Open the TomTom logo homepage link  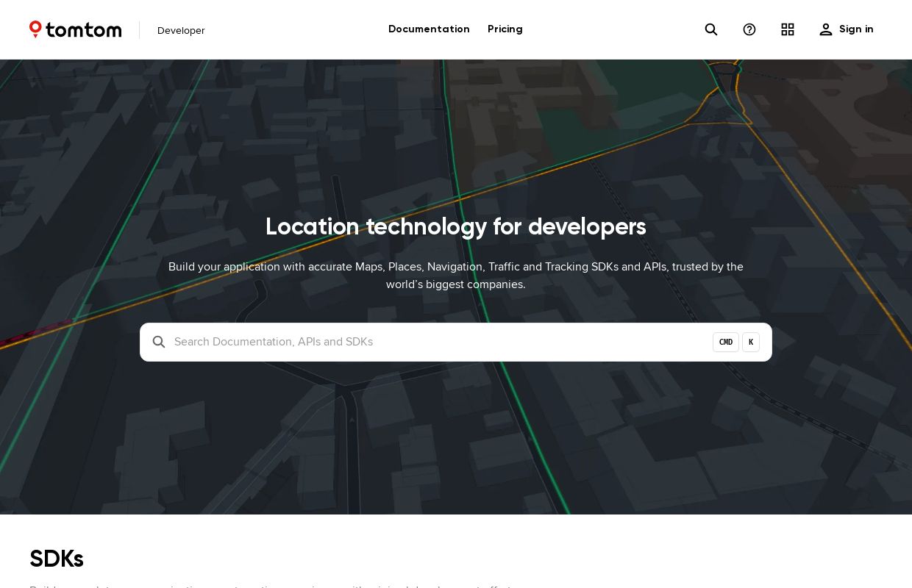[x=76, y=29]
